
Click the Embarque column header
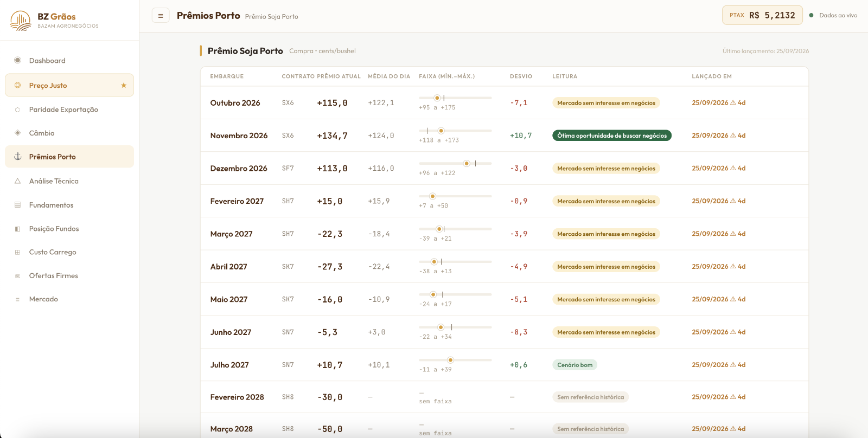pyautogui.click(x=227, y=76)
